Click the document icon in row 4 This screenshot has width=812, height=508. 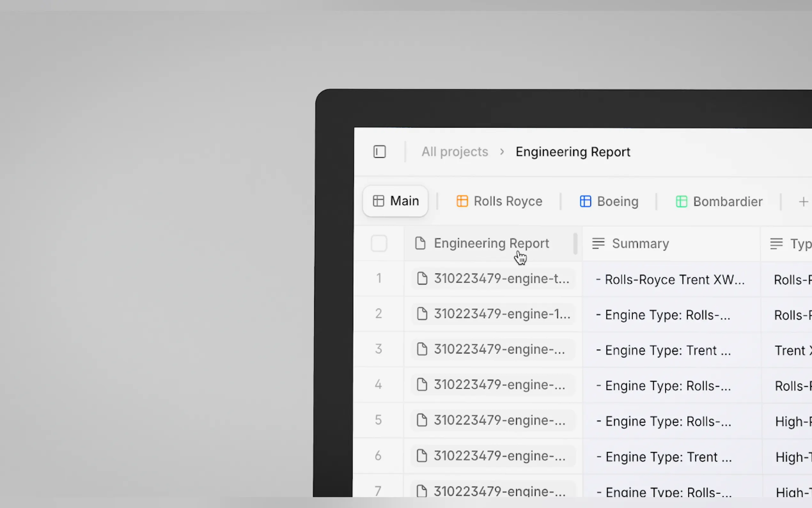(x=422, y=385)
